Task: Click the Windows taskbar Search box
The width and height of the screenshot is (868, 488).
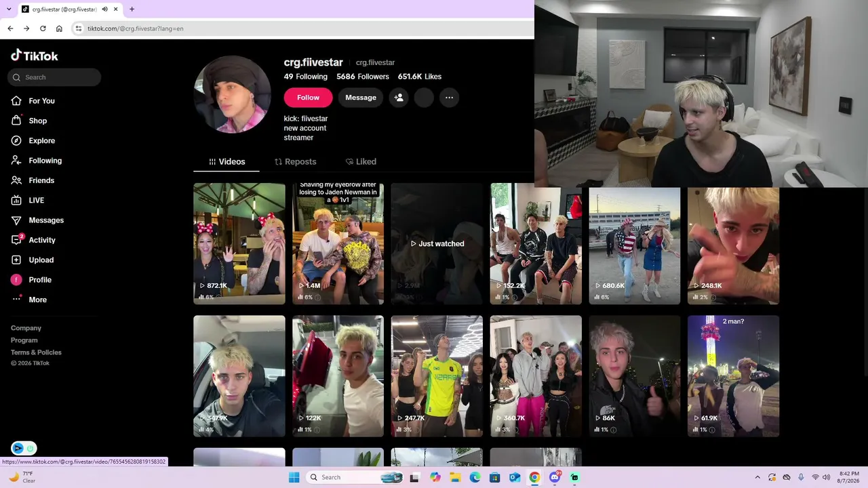Action: (355, 477)
